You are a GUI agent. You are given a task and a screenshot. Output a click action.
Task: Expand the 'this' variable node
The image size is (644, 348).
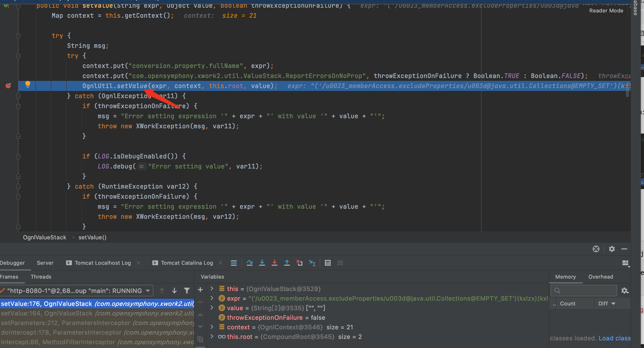point(212,289)
